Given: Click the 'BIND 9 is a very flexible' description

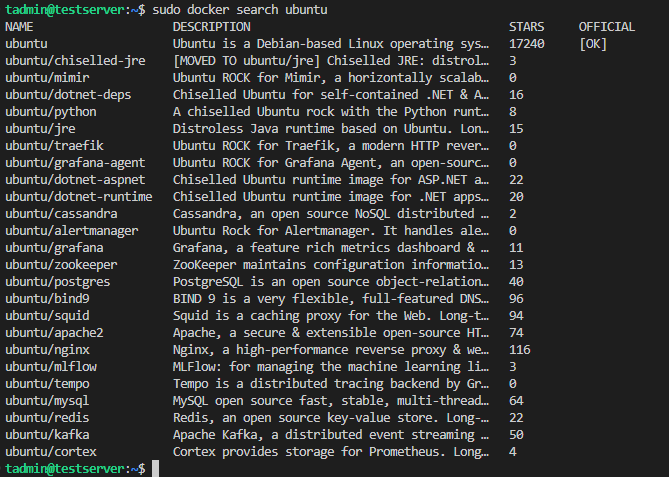Looking at the screenshot, I should coord(331,299).
